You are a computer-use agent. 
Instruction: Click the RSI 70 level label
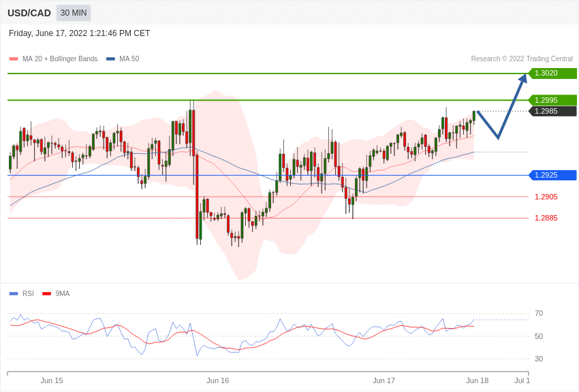(x=539, y=314)
